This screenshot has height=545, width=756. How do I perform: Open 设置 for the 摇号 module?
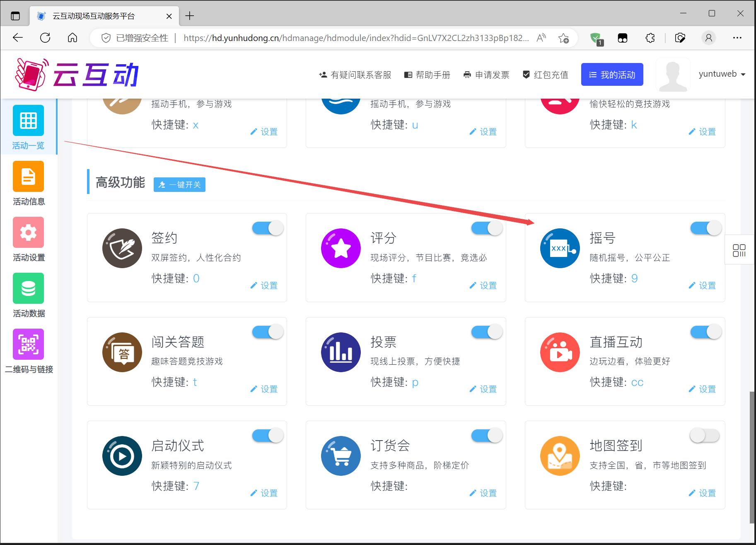pos(702,285)
